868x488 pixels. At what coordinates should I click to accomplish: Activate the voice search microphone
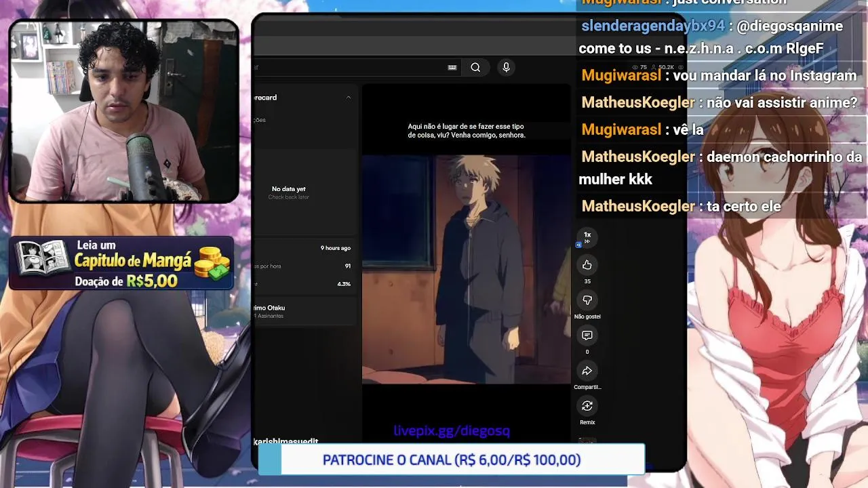coord(506,67)
